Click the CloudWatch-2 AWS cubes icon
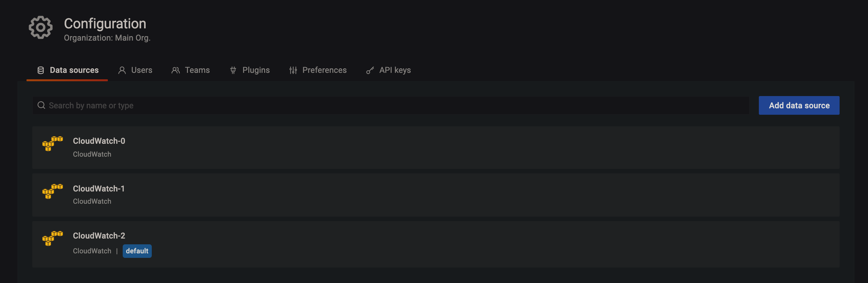The height and width of the screenshot is (283, 868). click(52, 238)
